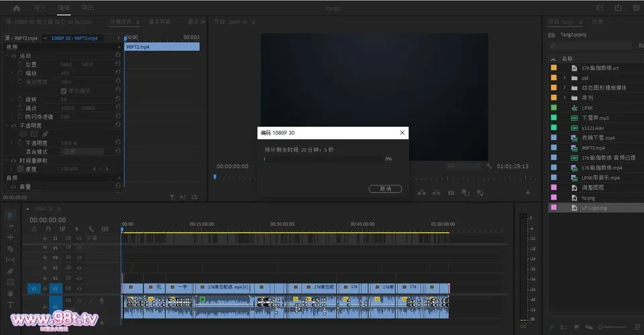Expand the 缩放 property
This screenshot has width=644, height=335.
click(x=11, y=73)
